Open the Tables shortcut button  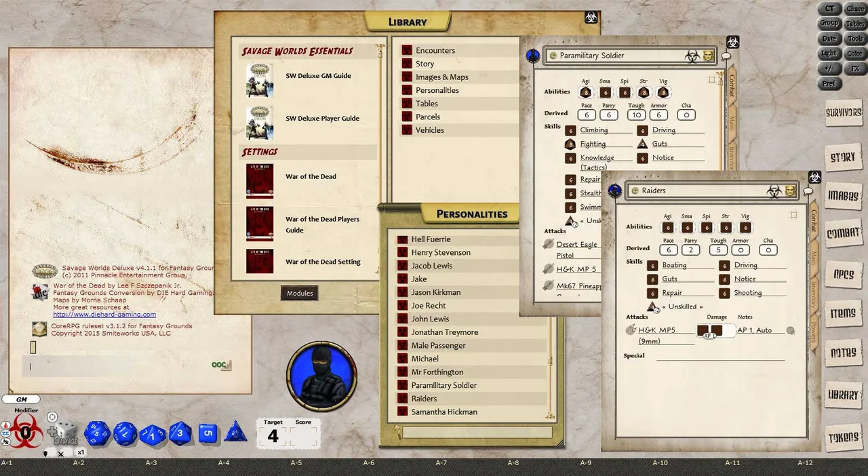[855, 24]
